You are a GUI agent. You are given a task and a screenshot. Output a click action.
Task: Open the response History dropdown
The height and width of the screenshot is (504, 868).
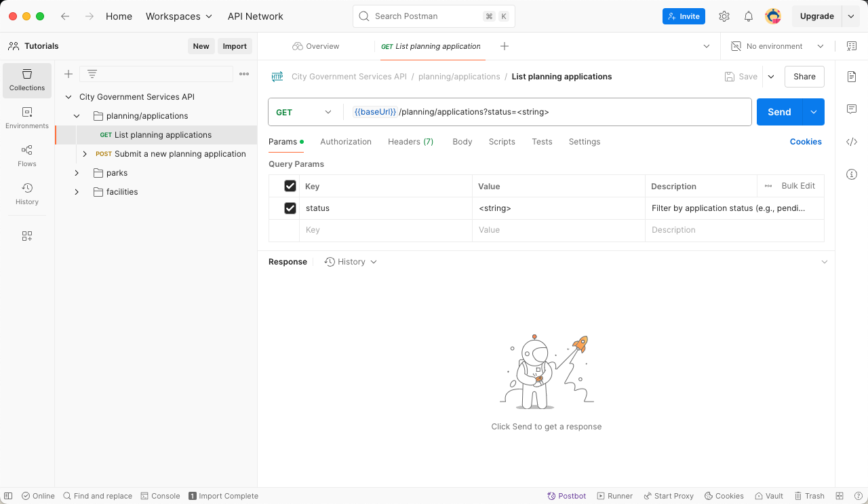(351, 262)
